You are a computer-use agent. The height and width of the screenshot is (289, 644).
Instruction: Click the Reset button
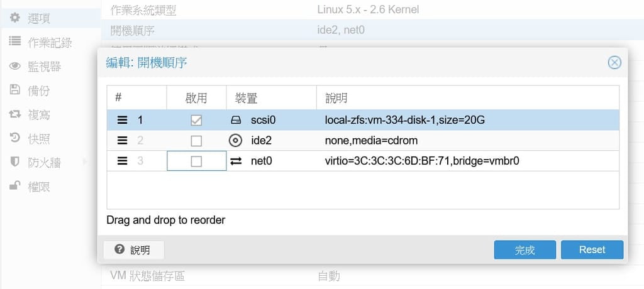592,249
